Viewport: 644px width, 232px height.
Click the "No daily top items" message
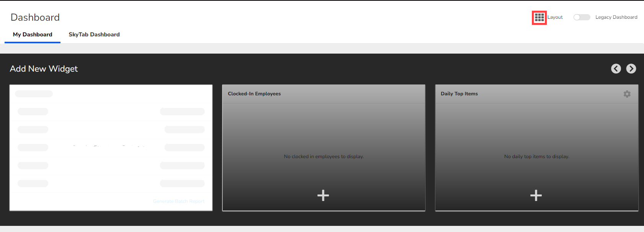[536, 157]
